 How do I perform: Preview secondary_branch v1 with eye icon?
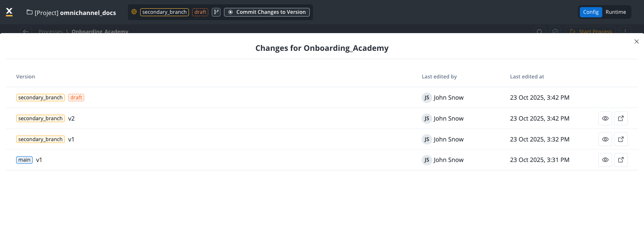(x=605, y=139)
